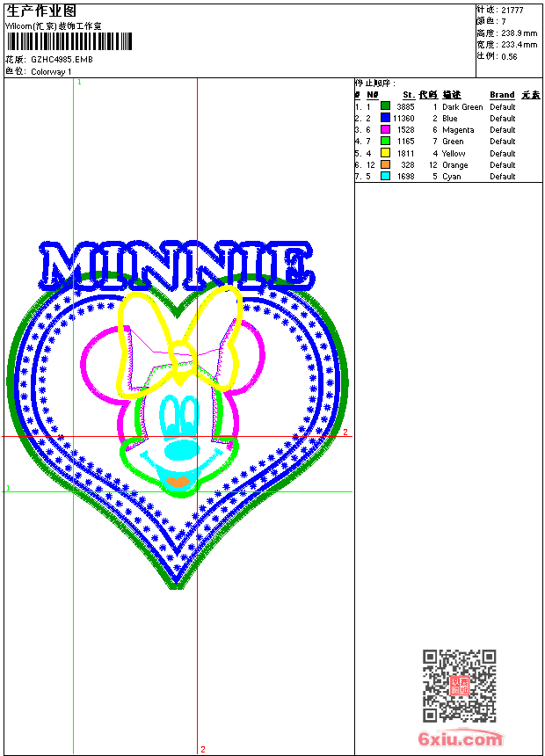The image size is (545, 756).
Task: Click the color count value 7
Action: [504, 22]
